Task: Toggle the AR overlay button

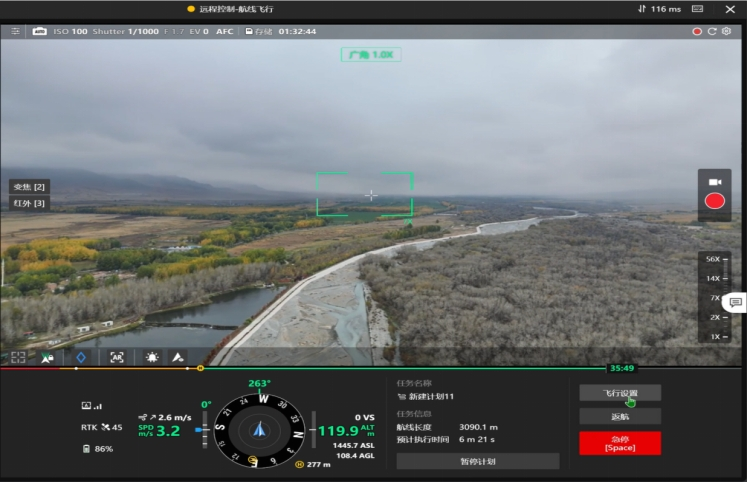Action: coord(117,357)
